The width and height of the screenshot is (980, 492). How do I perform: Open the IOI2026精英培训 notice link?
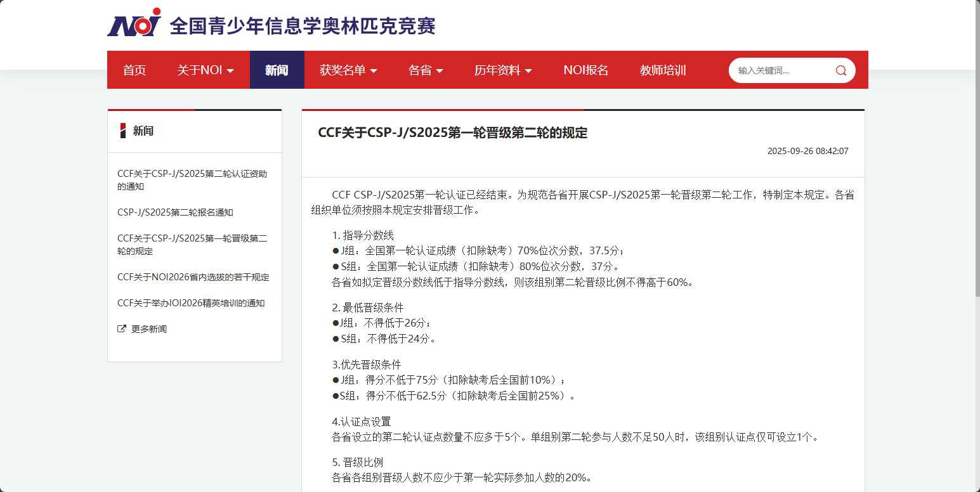click(x=191, y=303)
